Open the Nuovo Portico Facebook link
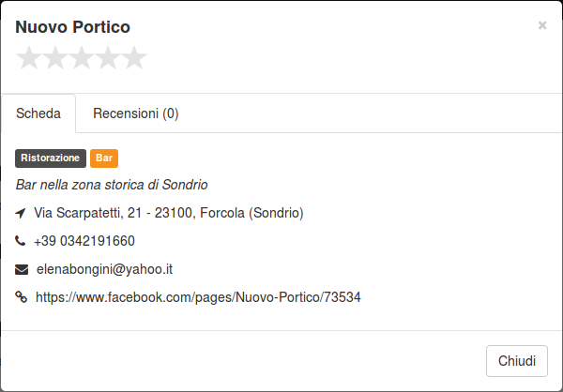 tap(198, 297)
